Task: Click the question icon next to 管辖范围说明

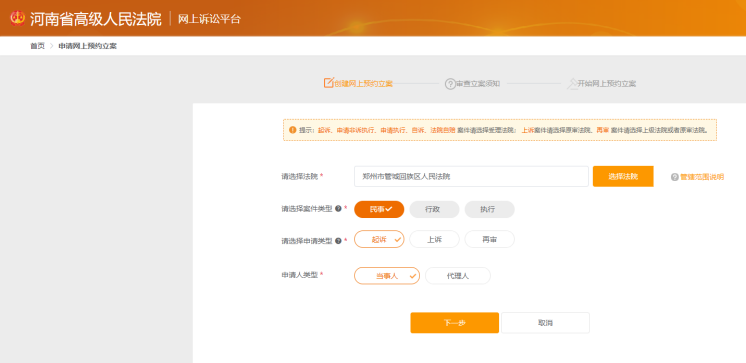Action: (x=674, y=177)
